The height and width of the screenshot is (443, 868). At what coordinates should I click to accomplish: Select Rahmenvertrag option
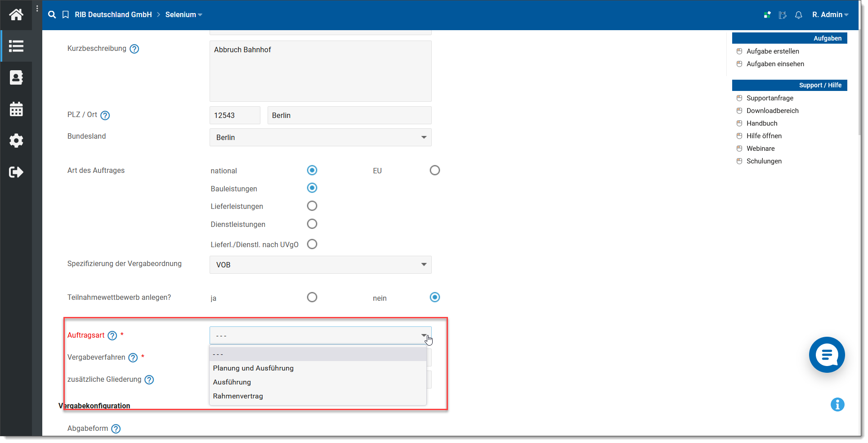[318, 396]
